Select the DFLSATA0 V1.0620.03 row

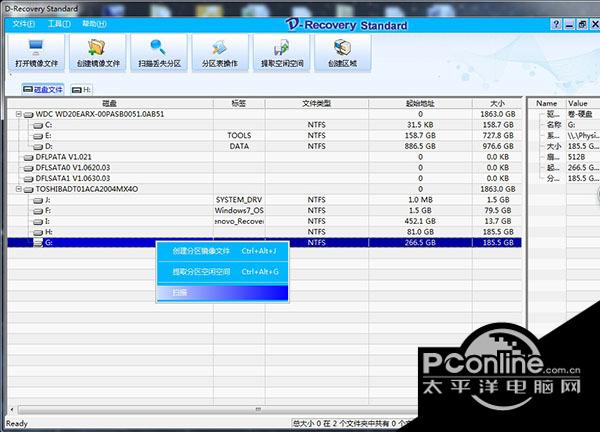(264, 168)
